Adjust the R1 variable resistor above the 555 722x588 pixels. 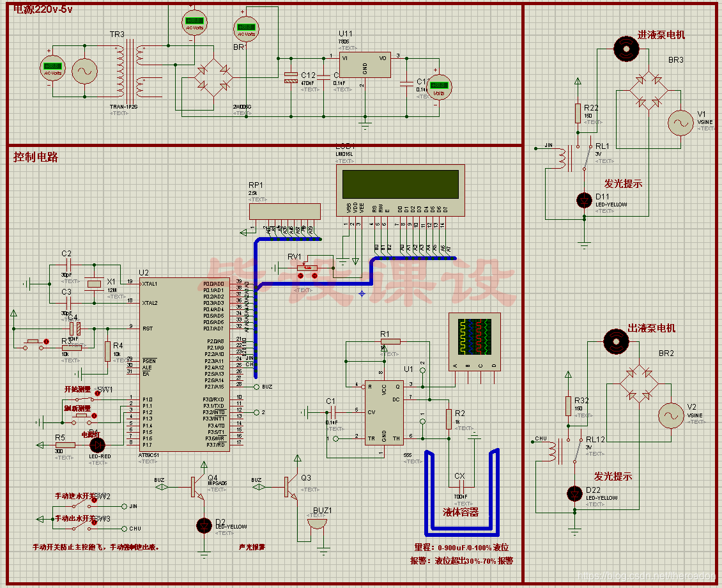pos(390,342)
